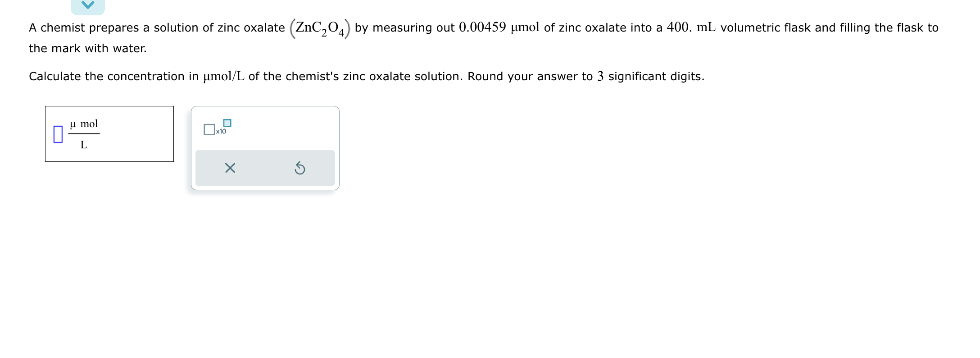Click the undo reset arrow icon
This screenshot has width=980, height=358.
(x=300, y=167)
